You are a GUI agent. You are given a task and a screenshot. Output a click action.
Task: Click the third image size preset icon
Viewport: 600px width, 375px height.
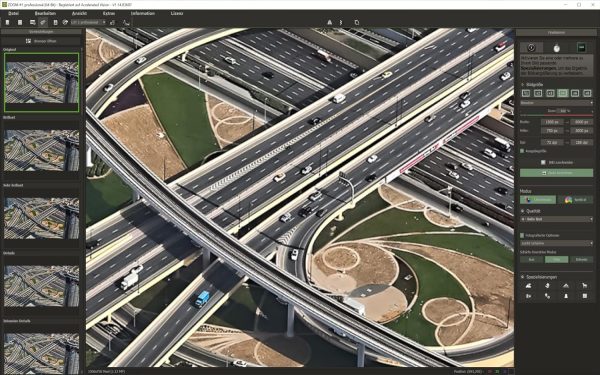click(x=550, y=93)
